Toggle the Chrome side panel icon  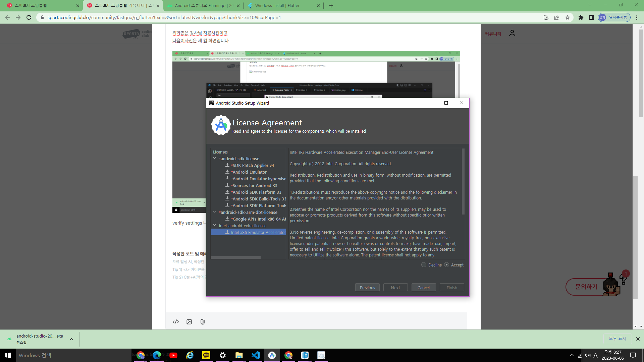click(592, 17)
